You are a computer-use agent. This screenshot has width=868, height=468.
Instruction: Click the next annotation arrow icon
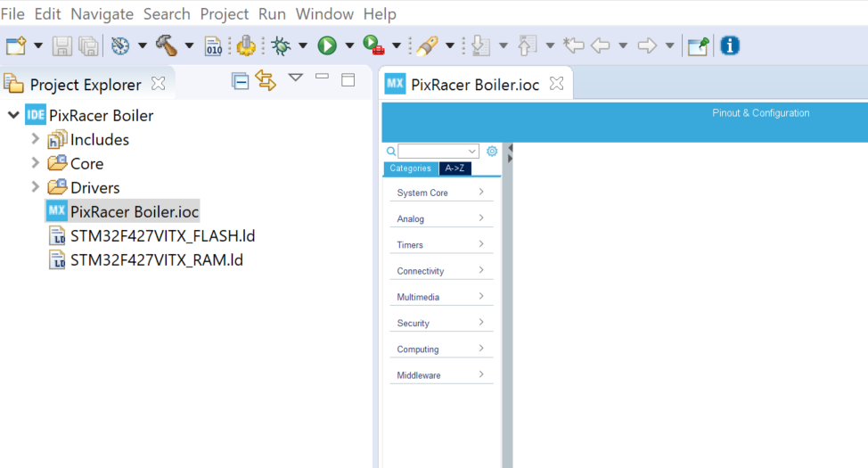click(x=480, y=46)
